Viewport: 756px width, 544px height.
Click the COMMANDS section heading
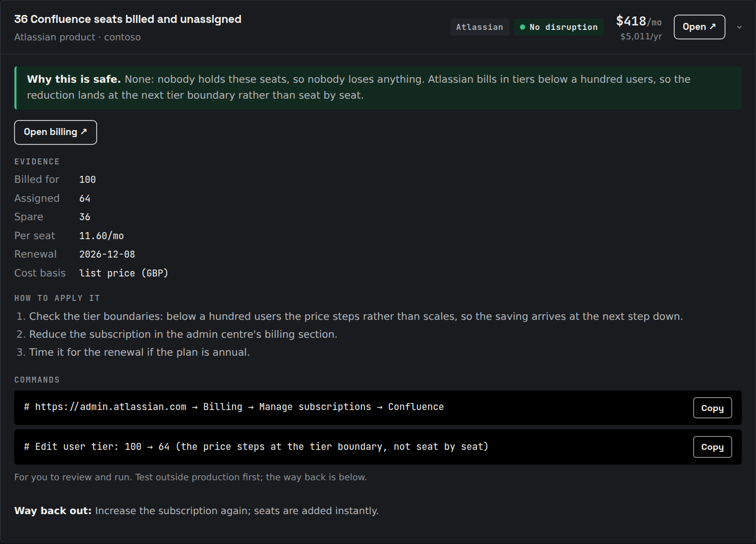point(37,380)
